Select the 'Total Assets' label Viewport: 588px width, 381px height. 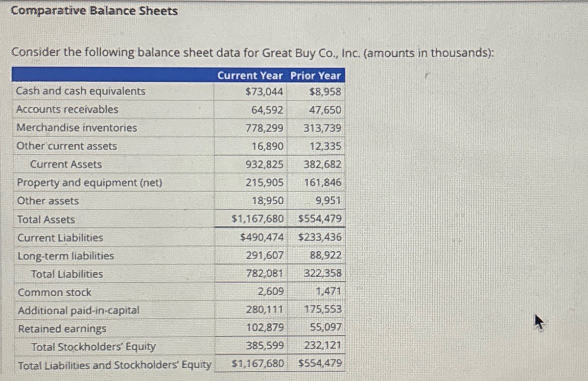pyautogui.click(x=47, y=220)
